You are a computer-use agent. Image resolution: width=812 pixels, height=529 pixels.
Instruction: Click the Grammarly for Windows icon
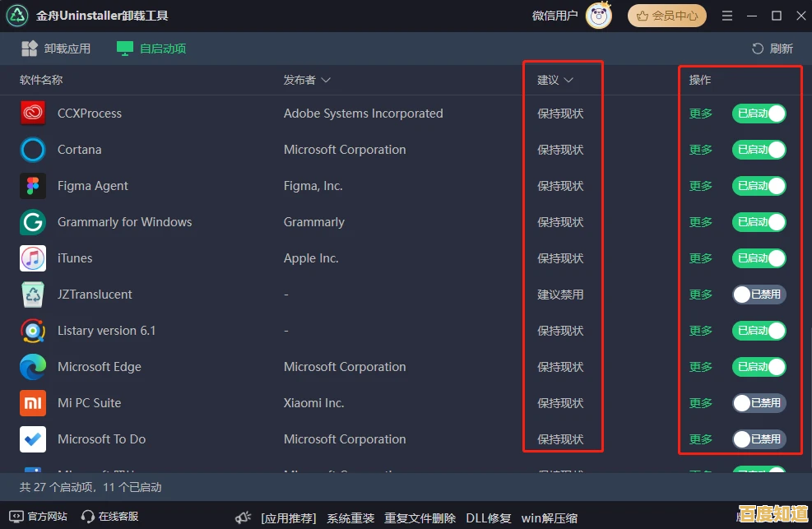(33, 222)
